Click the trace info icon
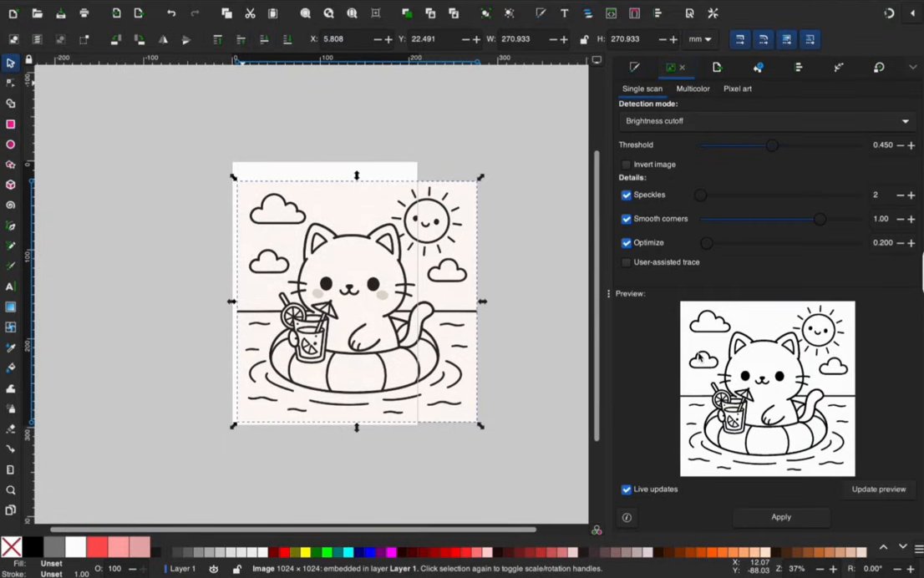This screenshot has width=924, height=578. point(627,517)
